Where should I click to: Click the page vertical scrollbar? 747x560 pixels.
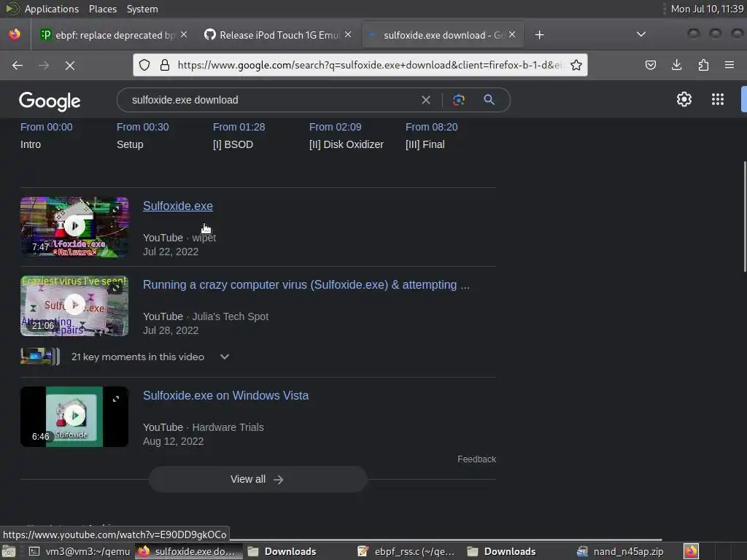(x=744, y=217)
